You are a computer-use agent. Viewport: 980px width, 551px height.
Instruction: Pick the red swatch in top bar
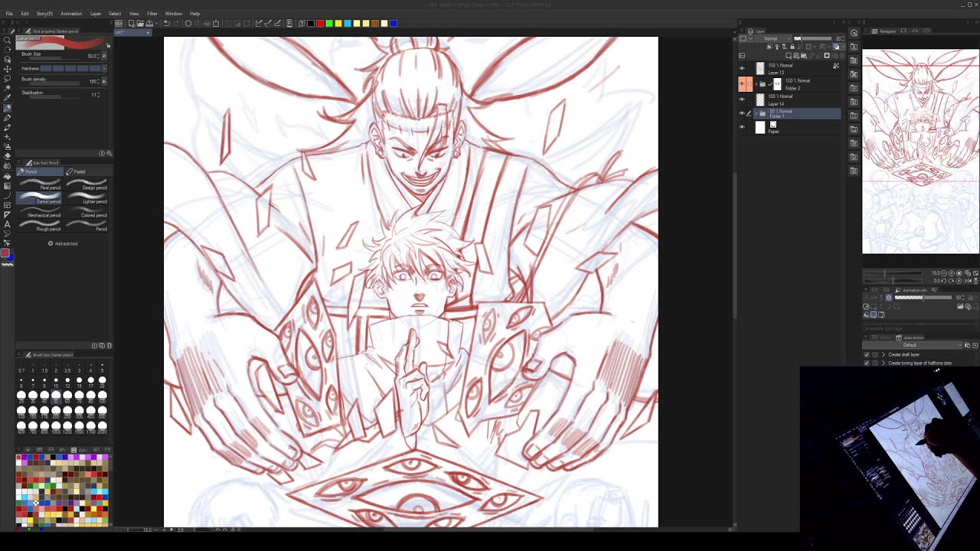320,24
